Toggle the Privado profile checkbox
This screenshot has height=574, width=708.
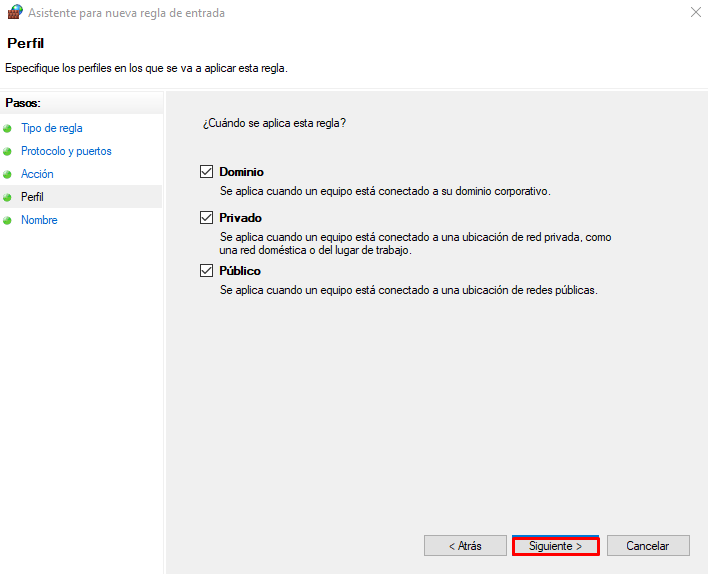pyautogui.click(x=207, y=218)
